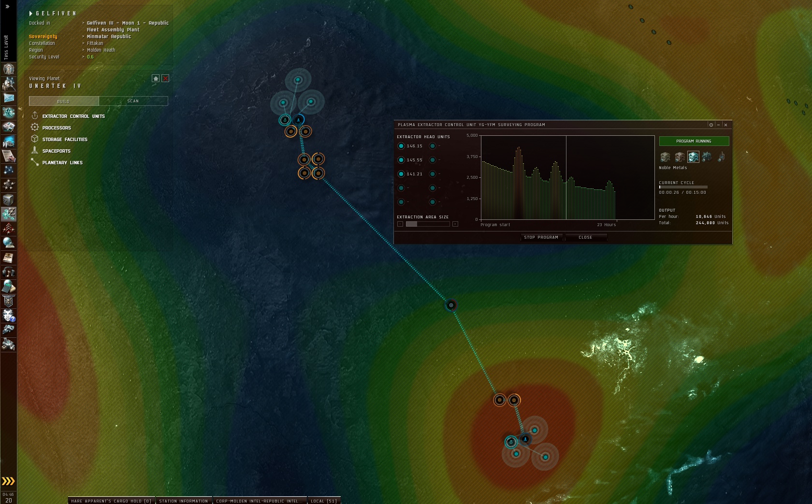Open the in-game Browser globe icon
Image resolution: width=812 pixels, height=504 pixels.
8,243
